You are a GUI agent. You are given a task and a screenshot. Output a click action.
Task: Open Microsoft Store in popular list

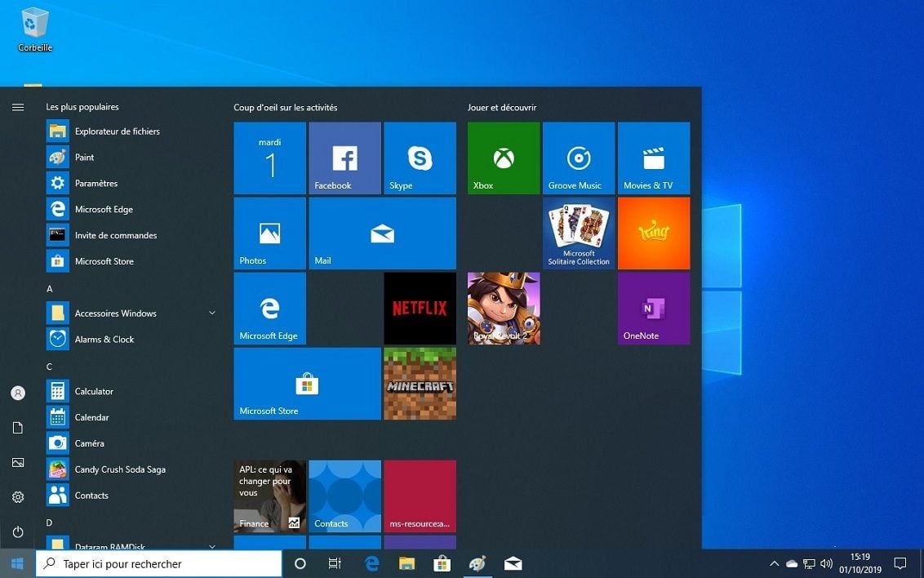pyautogui.click(x=132, y=261)
